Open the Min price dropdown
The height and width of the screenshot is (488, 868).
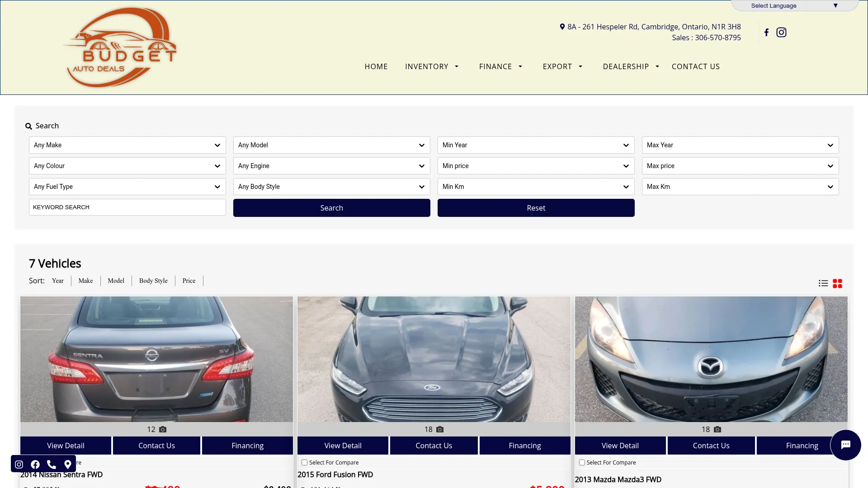pos(536,166)
